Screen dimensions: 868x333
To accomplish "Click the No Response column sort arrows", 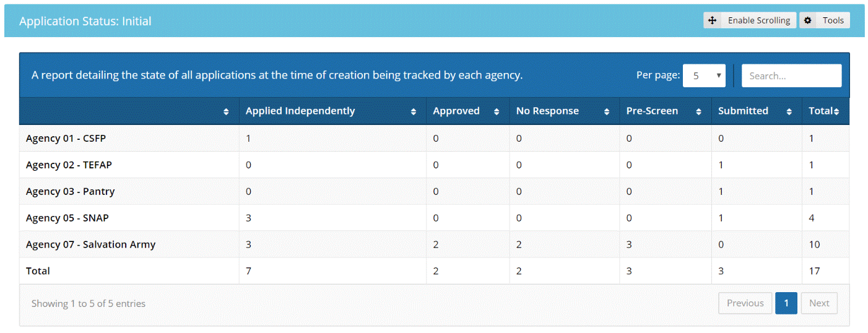I will pyautogui.click(x=607, y=112).
